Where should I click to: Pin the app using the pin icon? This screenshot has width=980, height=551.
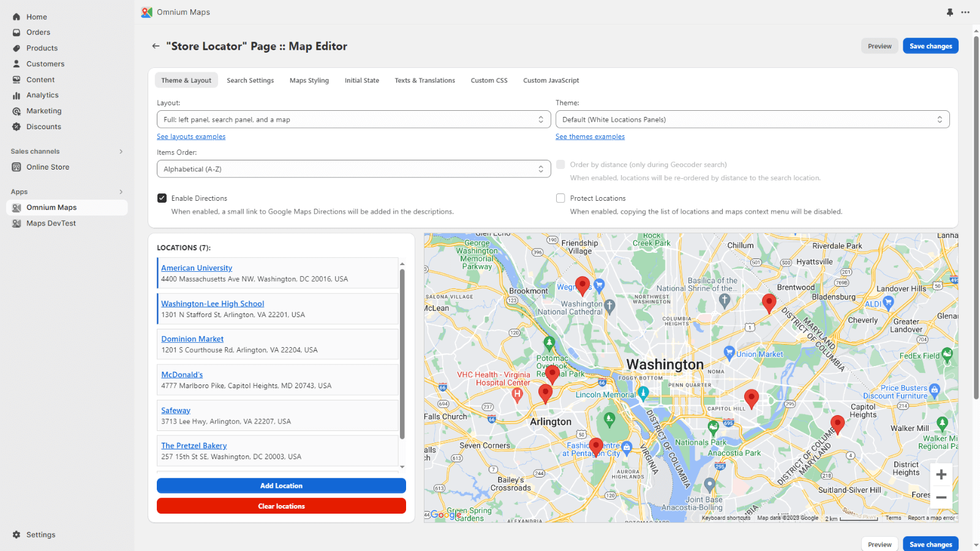tap(950, 12)
